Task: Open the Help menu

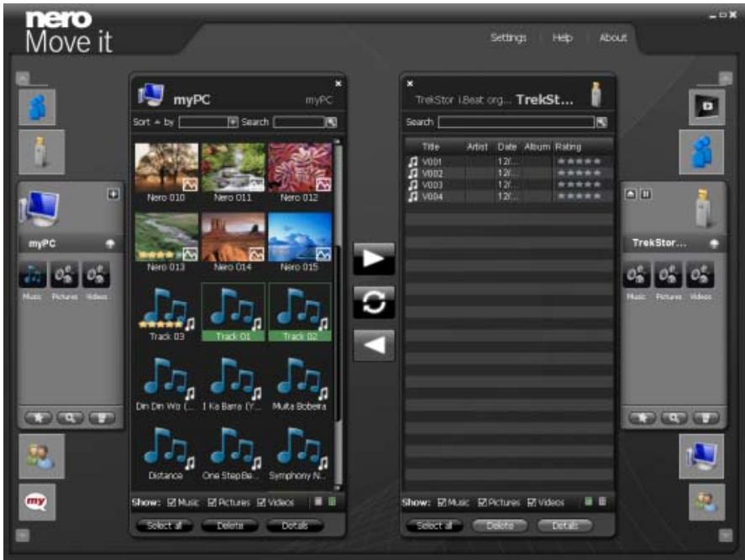Action: [562, 38]
